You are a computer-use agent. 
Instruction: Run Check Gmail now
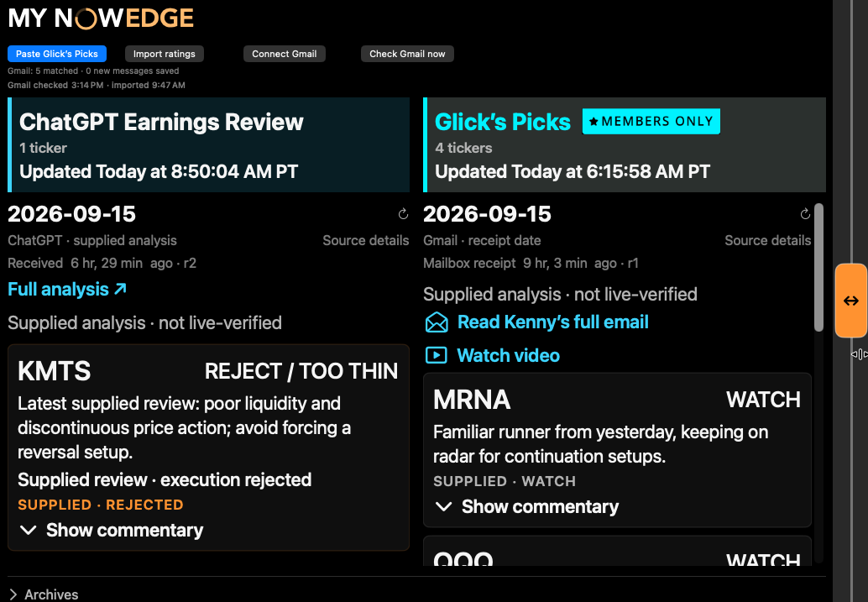pyautogui.click(x=407, y=54)
